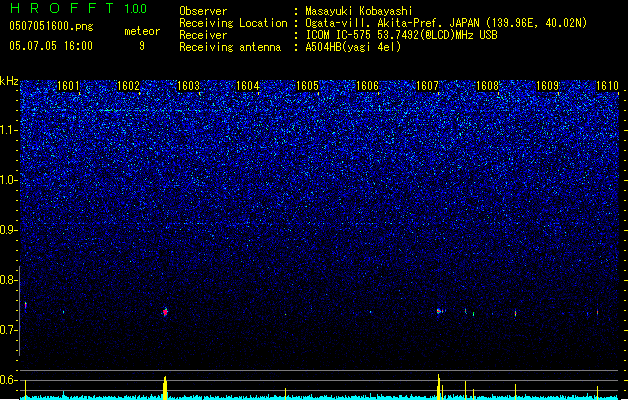Click the 1603 time marker
The image size is (629, 400).
[188, 86]
